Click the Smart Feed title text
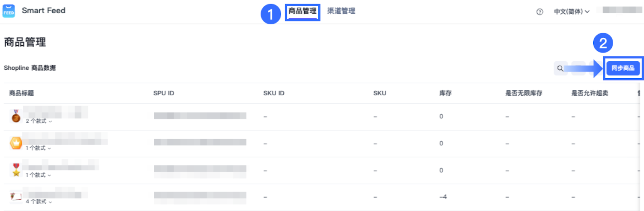Screen dimensions: 644x211 click(43, 11)
